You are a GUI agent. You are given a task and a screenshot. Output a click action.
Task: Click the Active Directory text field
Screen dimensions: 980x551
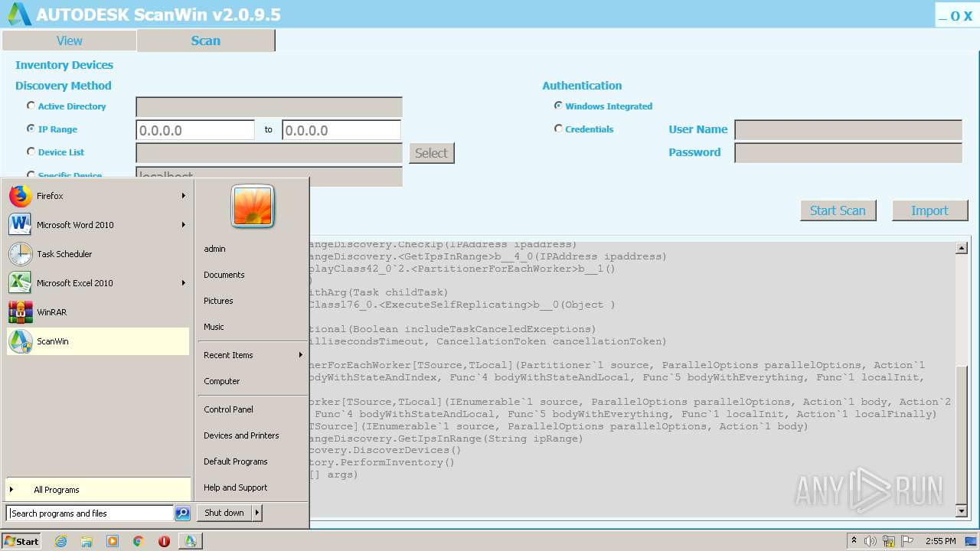pyautogui.click(x=269, y=107)
